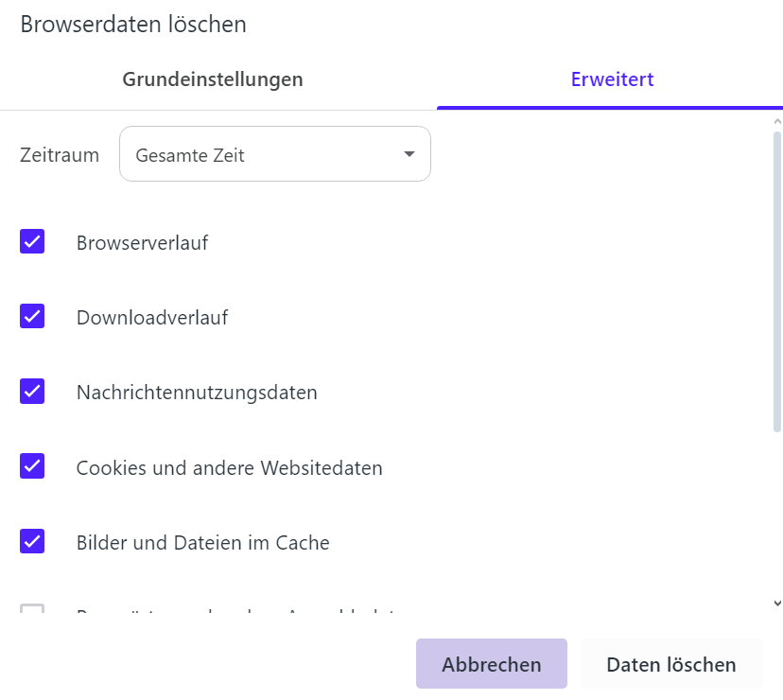Screen dimensions: 783x700
Task: Click the Zeitraum label
Action: (x=60, y=155)
